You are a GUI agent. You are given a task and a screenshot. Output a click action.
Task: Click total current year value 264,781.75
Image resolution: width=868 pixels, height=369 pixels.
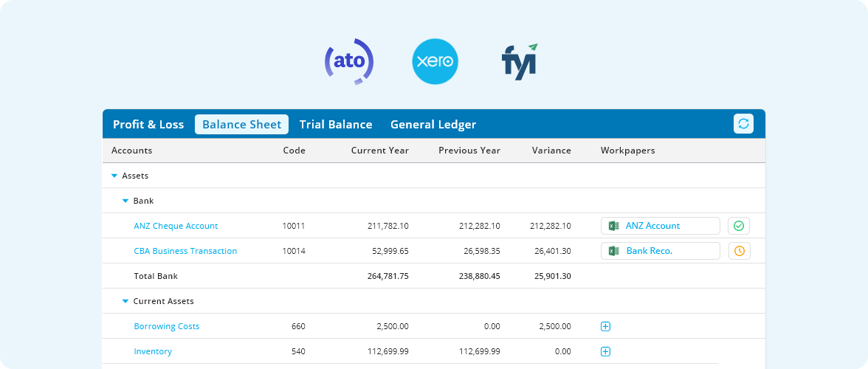tap(388, 276)
